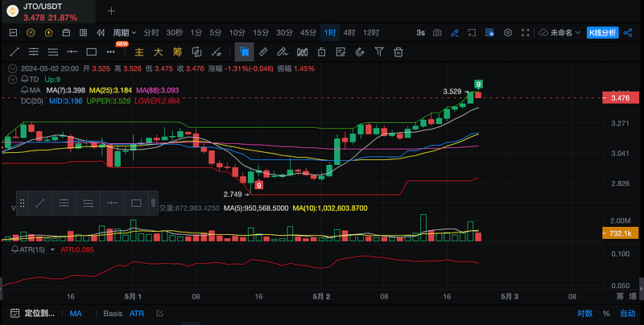
Task: Click the gold 主 indicator icon
Action: [139, 51]
